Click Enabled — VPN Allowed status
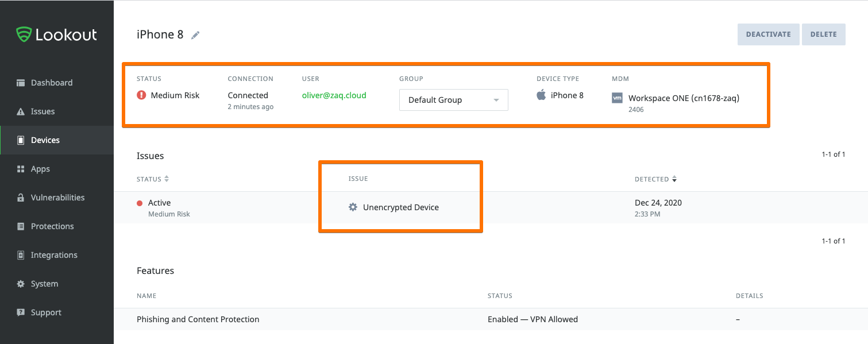868x344 pixels. coord(533,319)
